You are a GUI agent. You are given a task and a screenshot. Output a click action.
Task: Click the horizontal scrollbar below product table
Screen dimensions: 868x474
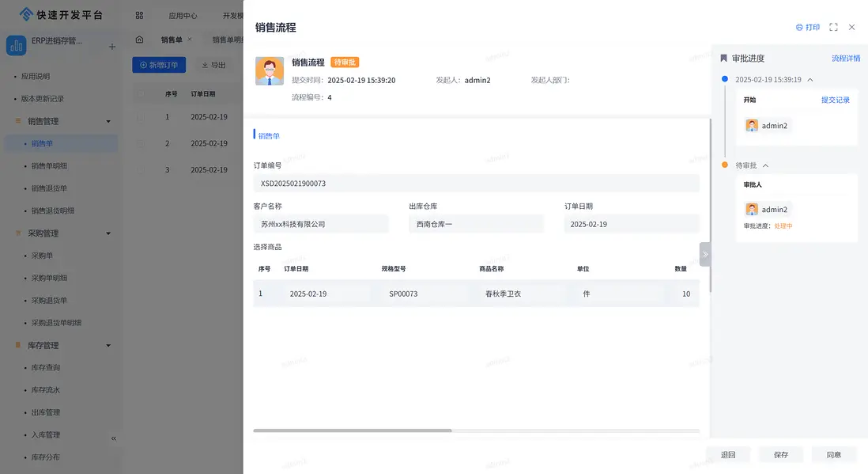353,430
